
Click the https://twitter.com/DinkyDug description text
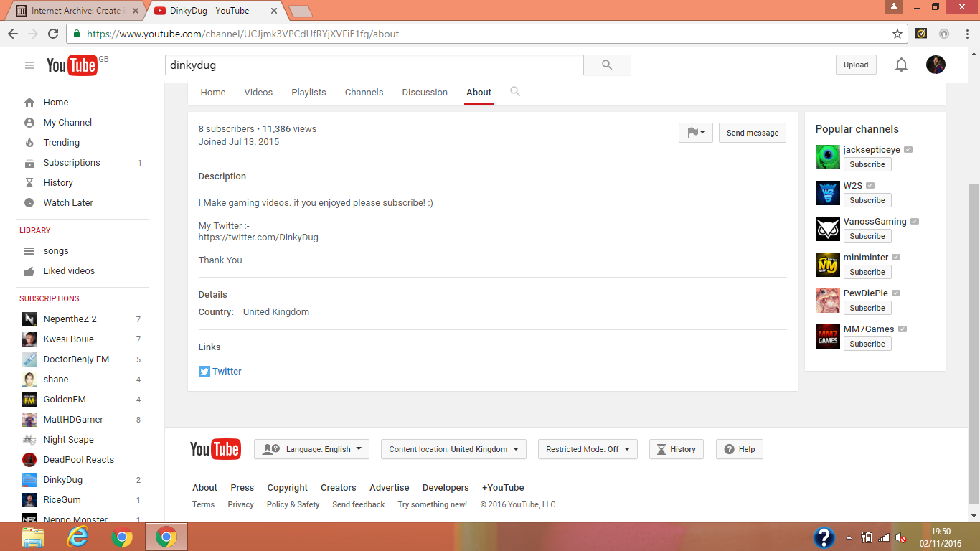[x=258, y=237]
